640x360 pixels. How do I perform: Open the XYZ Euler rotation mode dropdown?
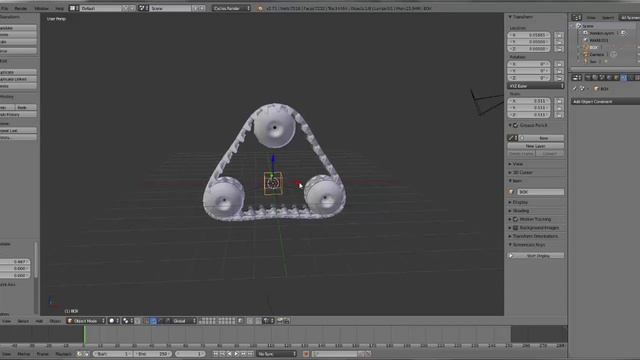[x=536, y=86]
